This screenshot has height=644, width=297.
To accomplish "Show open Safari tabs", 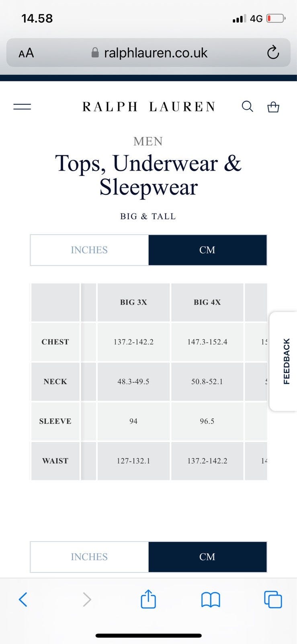I will coord(273,599).
